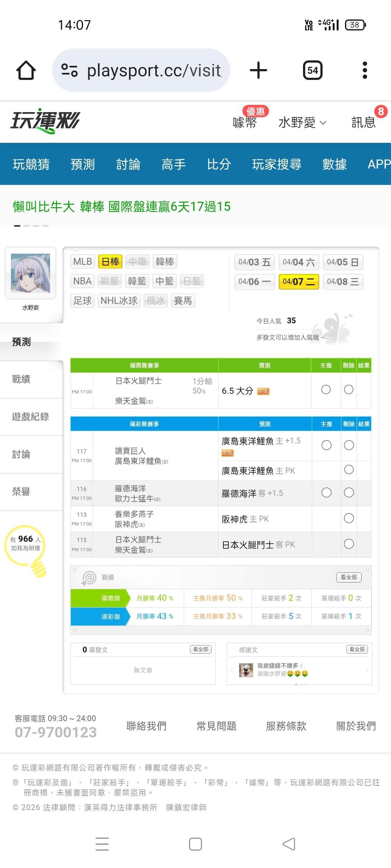
Task: Open 訊息 with 8 notifications badge
Action: (x=363, y=122)
